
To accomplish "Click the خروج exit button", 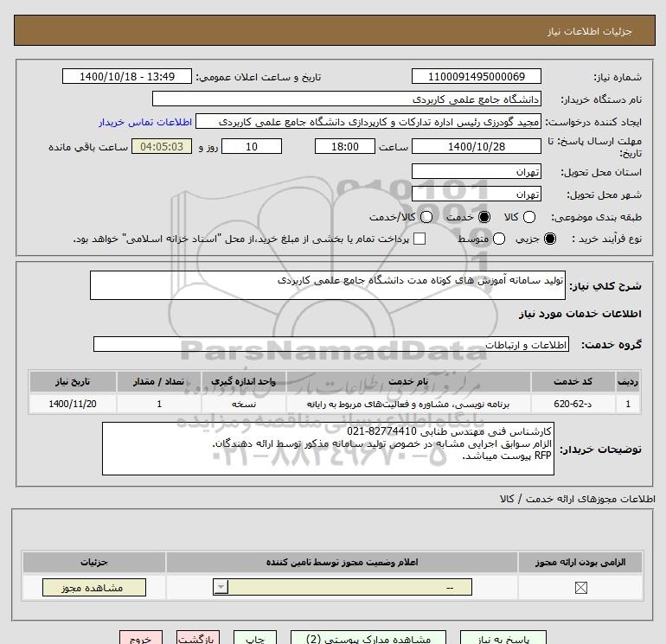I will pyautogui.click(x=141, y=638).
